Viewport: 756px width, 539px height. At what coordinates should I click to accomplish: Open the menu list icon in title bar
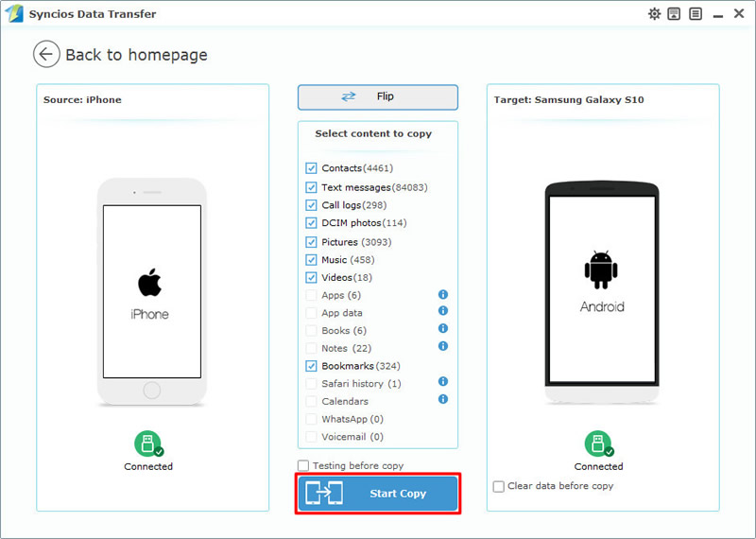pos(696,14)
